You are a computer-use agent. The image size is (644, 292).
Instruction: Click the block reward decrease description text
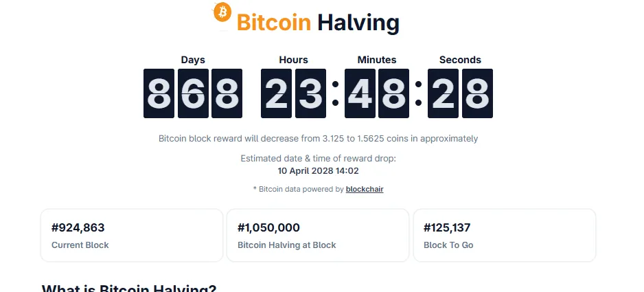318,139
